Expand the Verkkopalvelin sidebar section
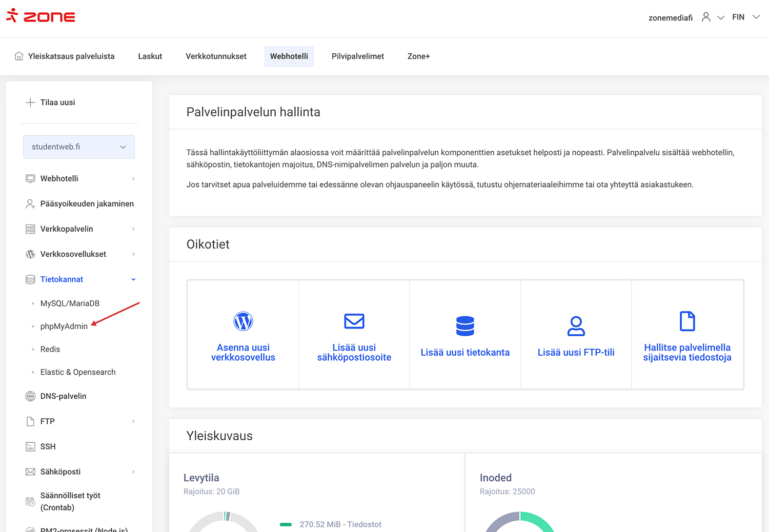The height and width of the screenshot is (532, 769). click(x=133, y=229)
